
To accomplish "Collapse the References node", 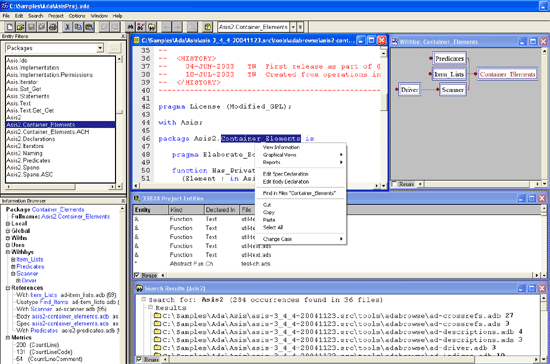I will tap(8, 288).
